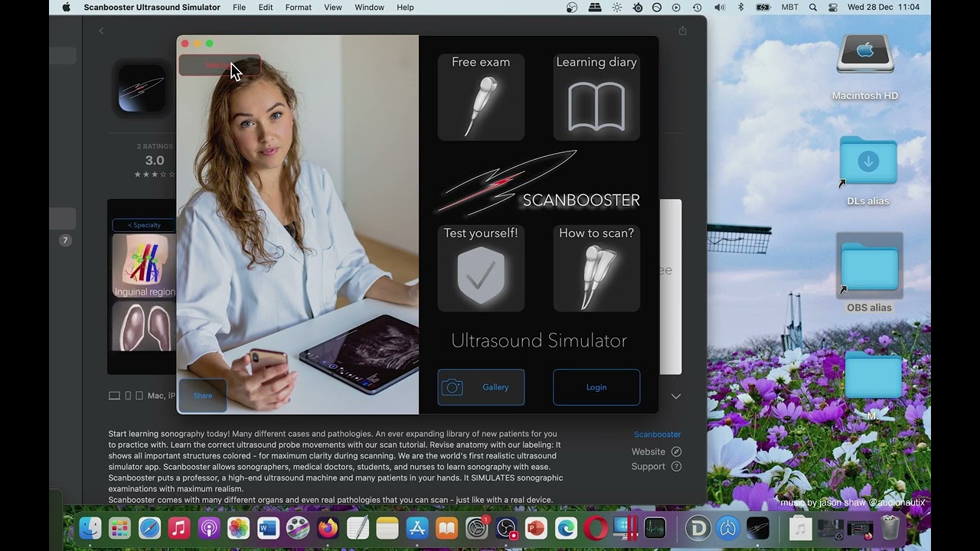Click the red Settings button
Screen dimensions: 980x551
pos(219,66)
